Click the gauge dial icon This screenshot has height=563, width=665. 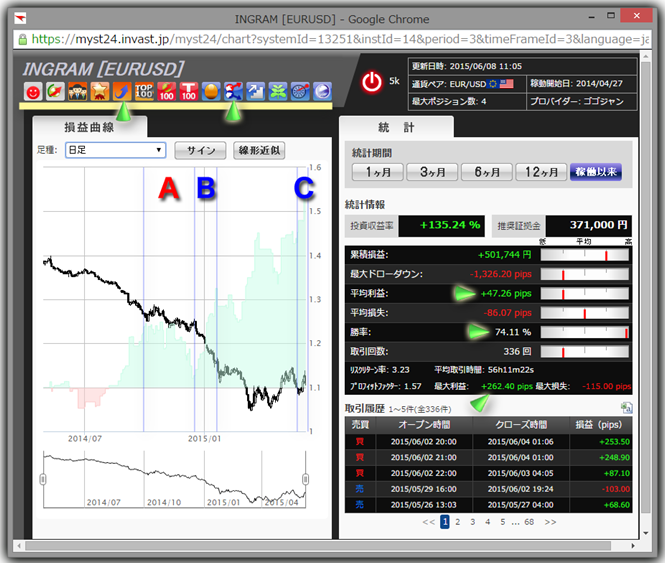(300, 91)
